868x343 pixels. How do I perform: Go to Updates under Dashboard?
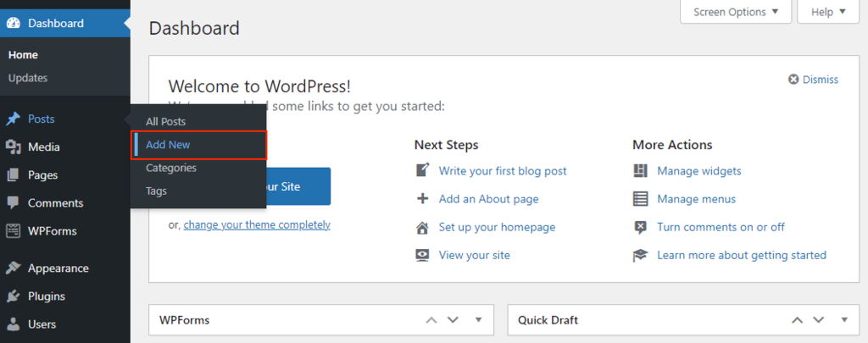(28, 78)
